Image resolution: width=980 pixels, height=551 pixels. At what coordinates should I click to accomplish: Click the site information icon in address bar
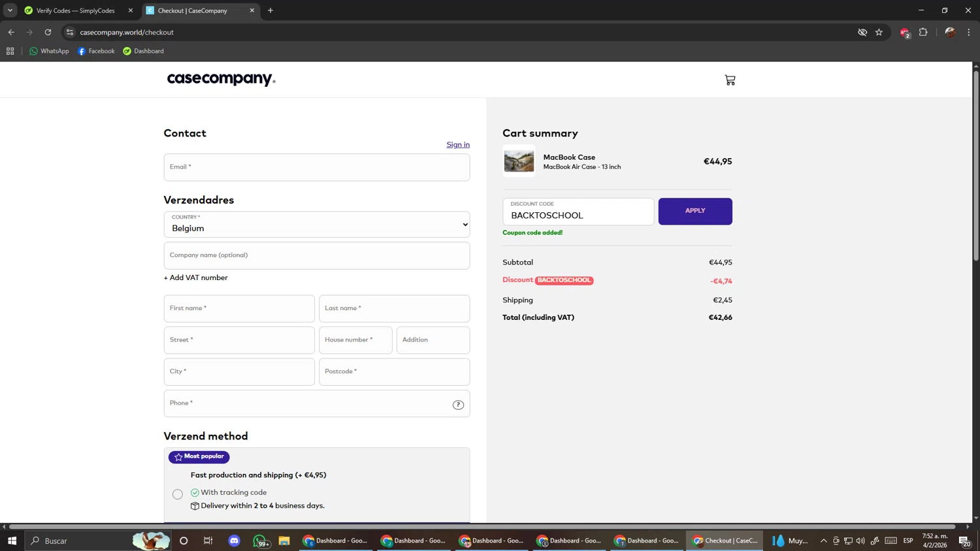coord(70,32)
